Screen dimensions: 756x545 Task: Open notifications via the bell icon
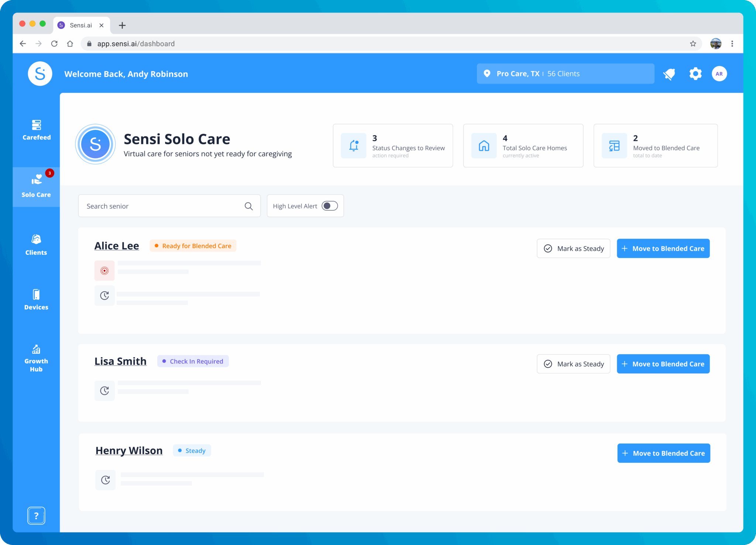point(669,73)
